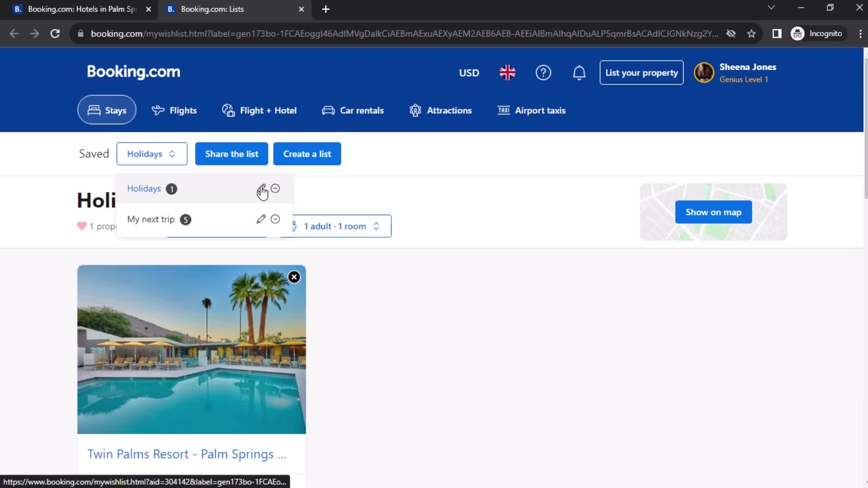Image resolution: width=868 pixels, height=488 pixels.
Task: Click the Stays category icon
Action: [x=94, y=110]
